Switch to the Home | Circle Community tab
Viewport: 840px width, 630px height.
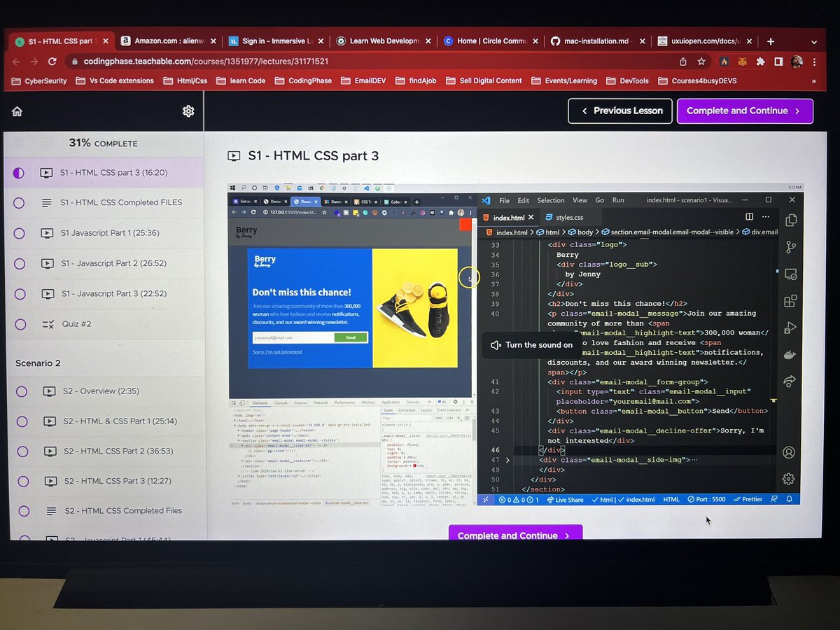(x=490, y=41)
